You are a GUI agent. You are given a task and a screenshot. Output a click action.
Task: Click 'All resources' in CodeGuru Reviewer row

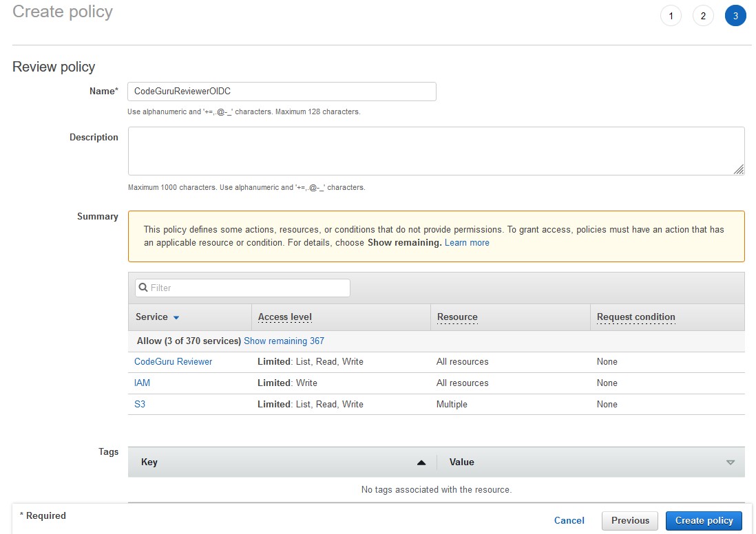(x=463, y=361)
